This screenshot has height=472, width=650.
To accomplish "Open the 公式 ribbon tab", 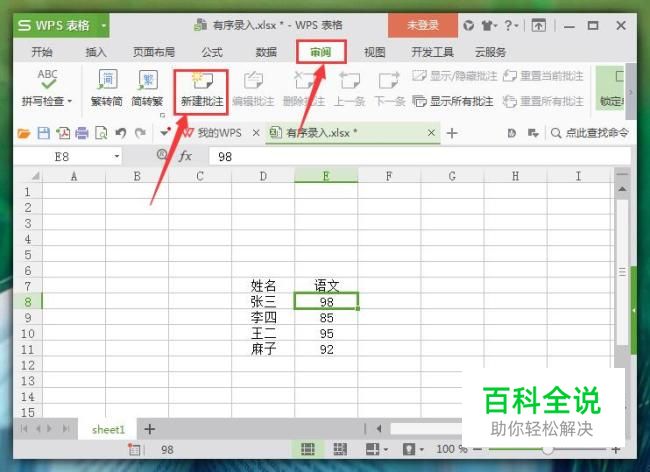I will point(212,52).
